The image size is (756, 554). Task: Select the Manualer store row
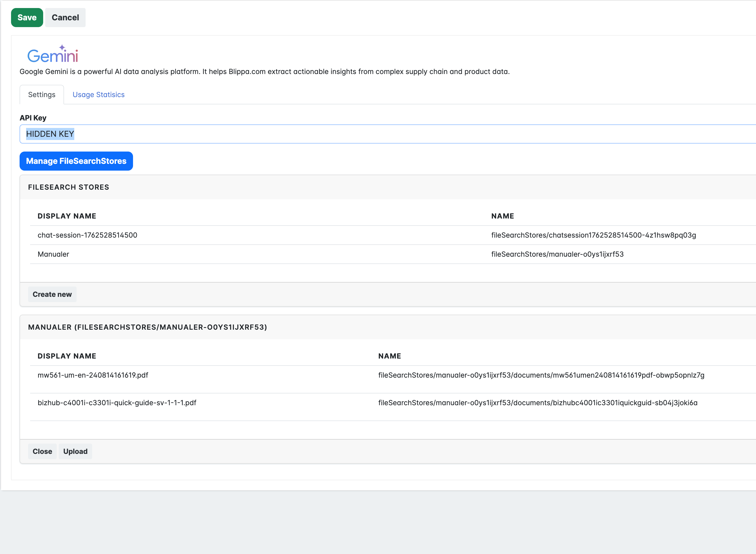[53, 254]
